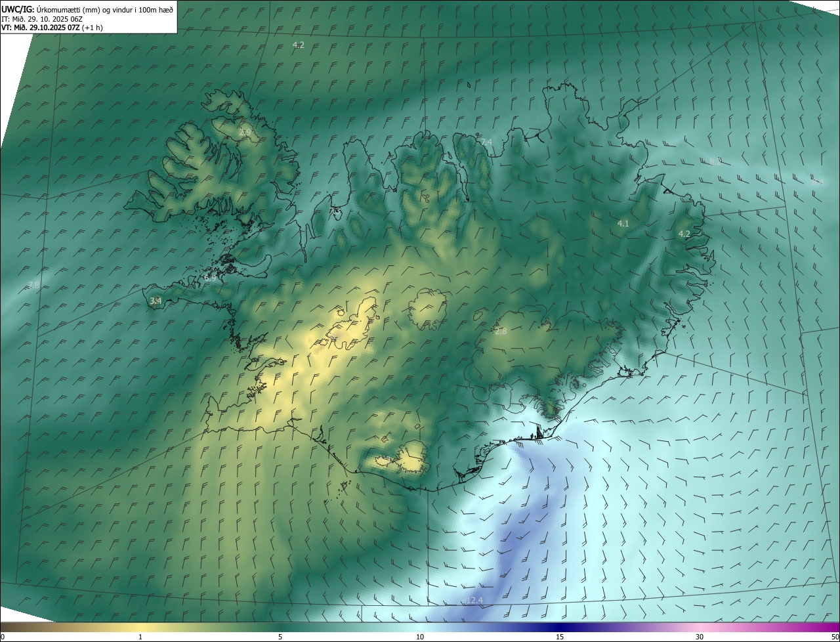The height and width of the screenshot is (642, 840).
Task: Click the 10 tick on the color scale
Action: [420, 637]
